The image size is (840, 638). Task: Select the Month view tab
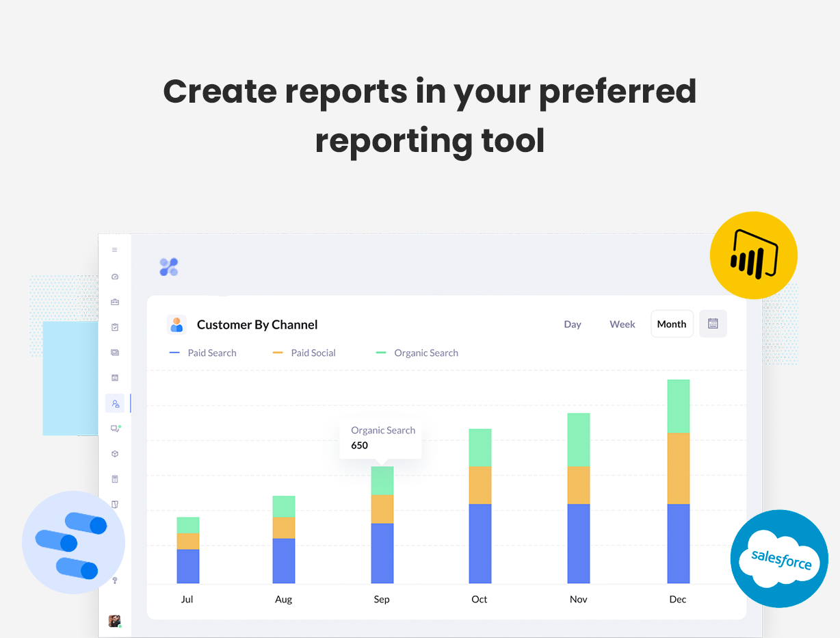(x=672, y=324)
